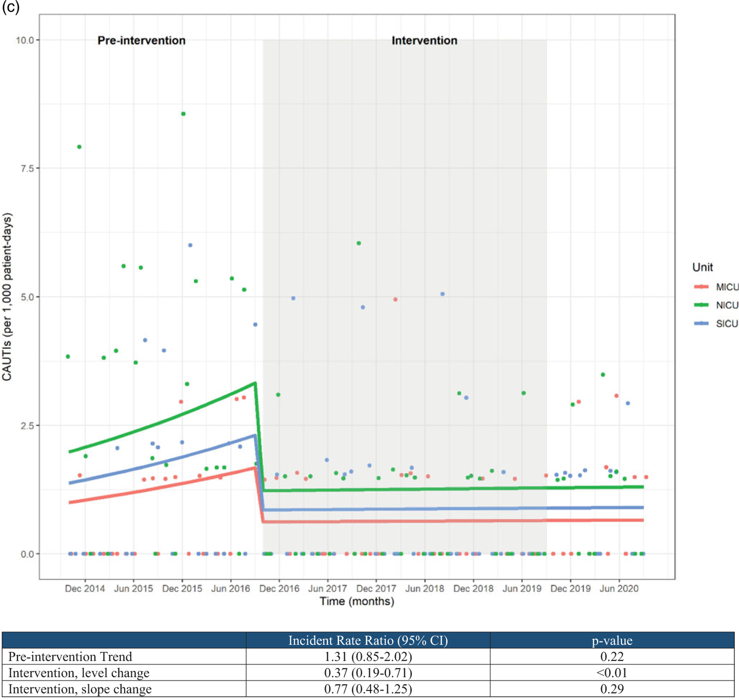Image resolution: width=739 pixels, height=700 pixels.
Task: Click the 'Incident Rate Ratio (95% CI)' header
Action: click(x=368, y=640)
